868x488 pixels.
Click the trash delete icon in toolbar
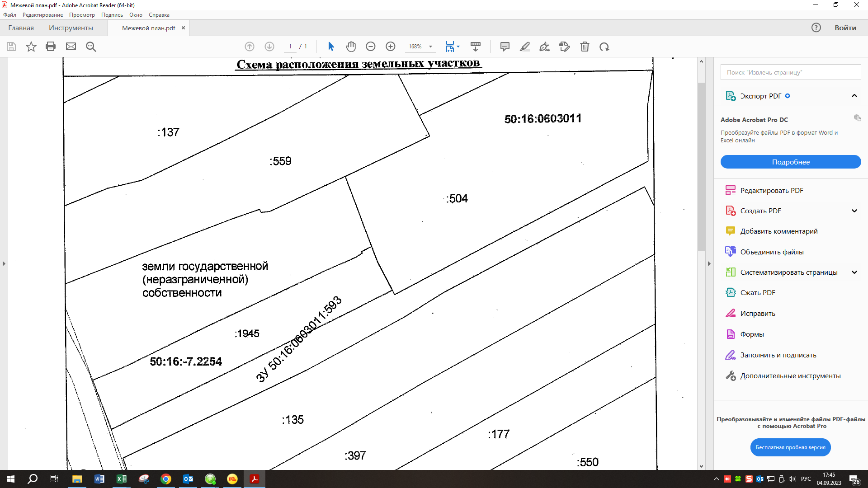[x=585, y=47]
